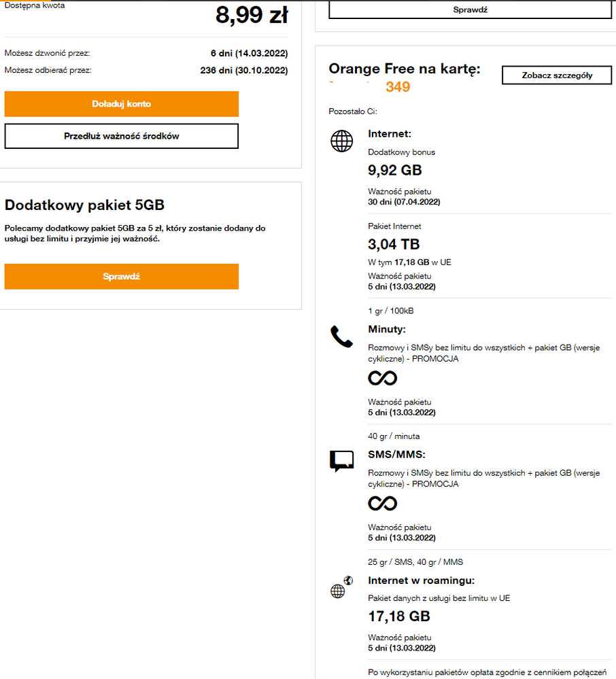Click the 9,92 GB bonus amount
Image resolution: width=616 pixels, height=679 pixels.
pyautogui.click(x=395, y=170)
